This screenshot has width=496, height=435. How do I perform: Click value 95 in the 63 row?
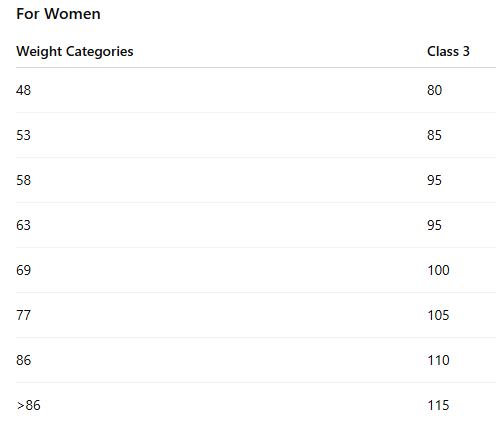click(x=434, y=225)
